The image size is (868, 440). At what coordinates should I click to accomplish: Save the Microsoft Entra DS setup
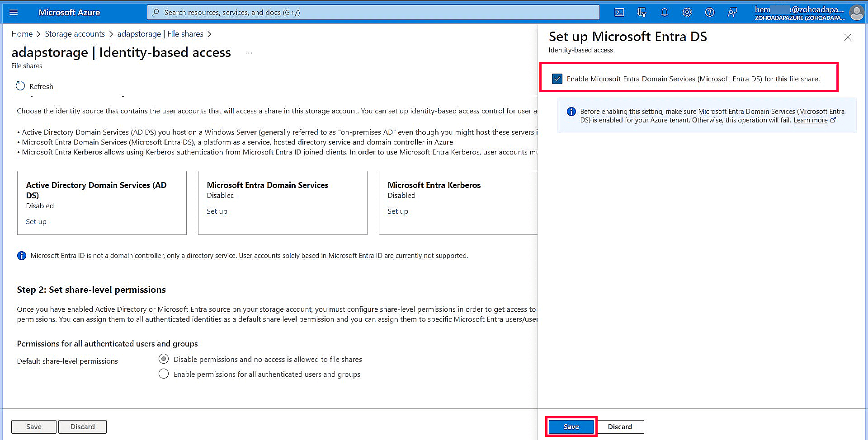coord(571,426)
